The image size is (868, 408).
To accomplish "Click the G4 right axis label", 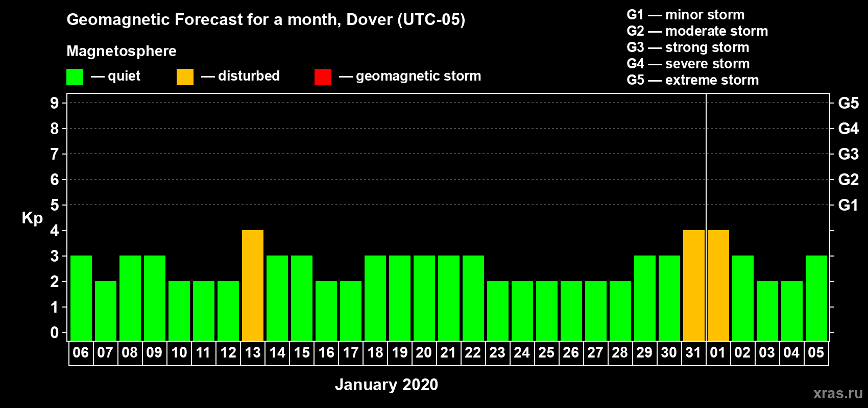I will coord(849,129).
